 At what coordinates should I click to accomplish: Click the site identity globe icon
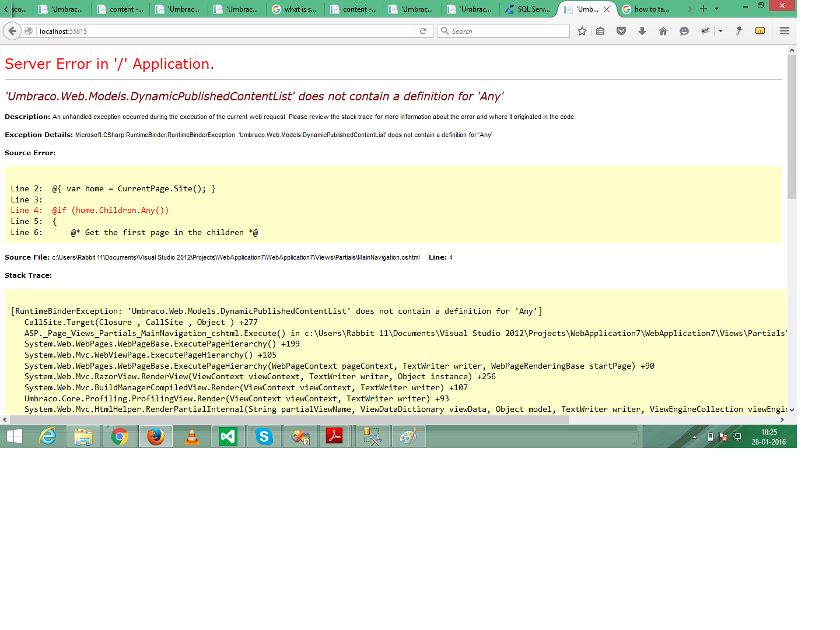point(29,31)
